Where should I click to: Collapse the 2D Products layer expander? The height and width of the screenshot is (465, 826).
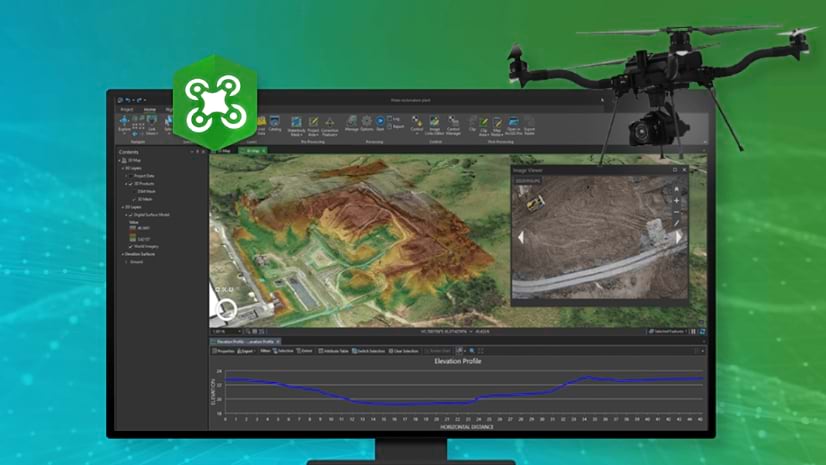126,184
